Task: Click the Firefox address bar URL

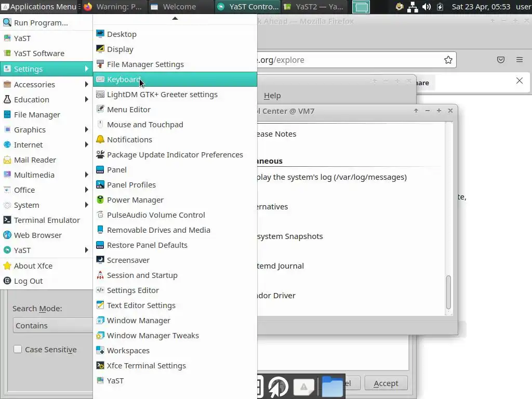Action: pos(280,60)
